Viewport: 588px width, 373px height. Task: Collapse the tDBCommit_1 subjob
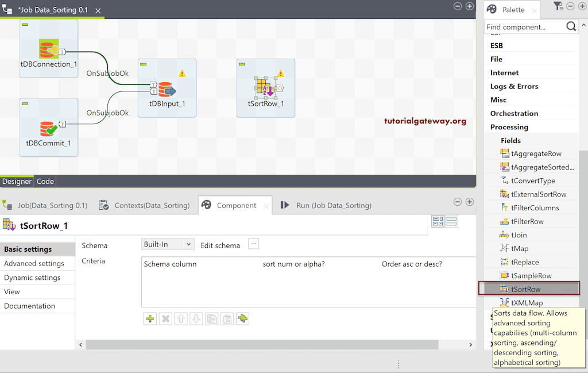25,103
